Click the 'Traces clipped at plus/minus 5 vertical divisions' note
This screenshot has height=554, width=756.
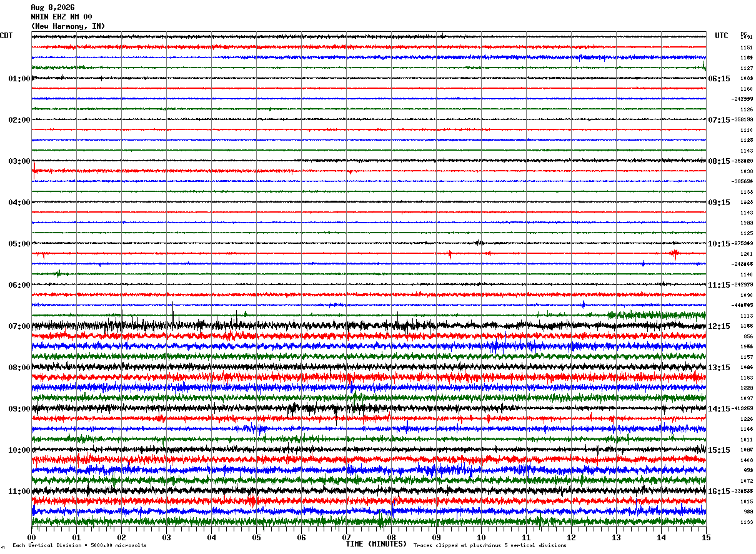(490, 546)
